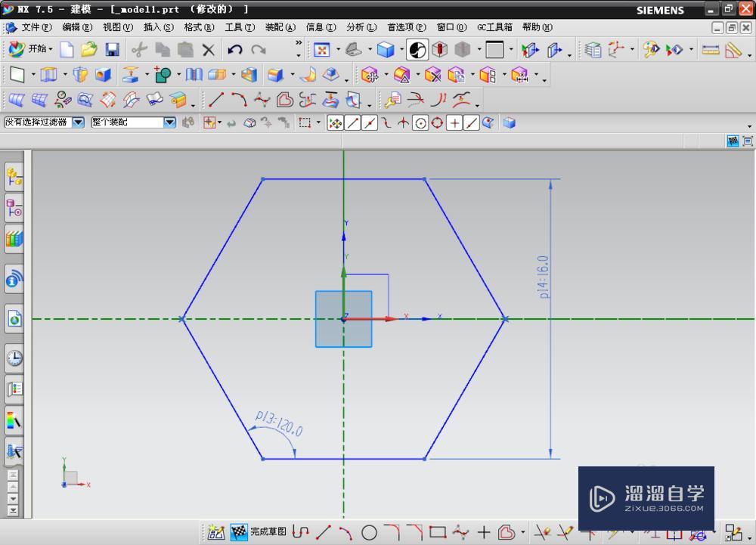Toggle the Enable Snap Points button
Viewport: 756px width, 545px height.
pyautogui.click(x=335, y=123)
